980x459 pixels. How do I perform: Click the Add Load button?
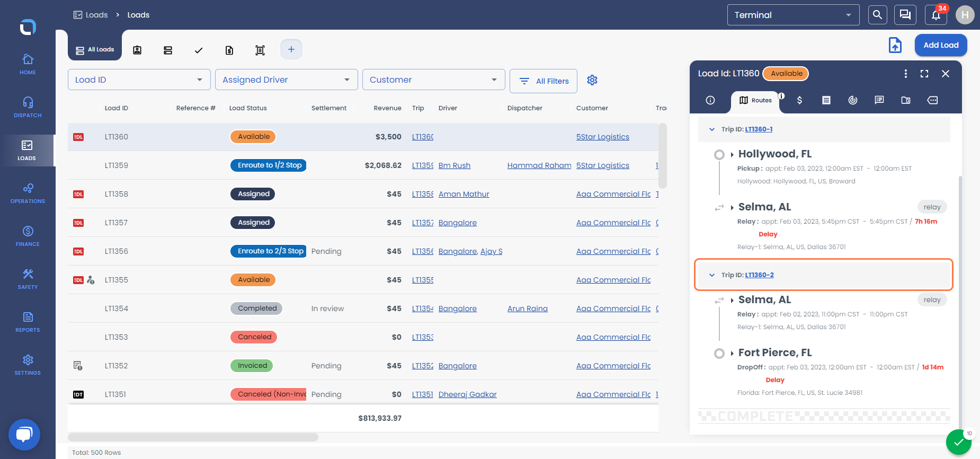(x=941, y=45)
